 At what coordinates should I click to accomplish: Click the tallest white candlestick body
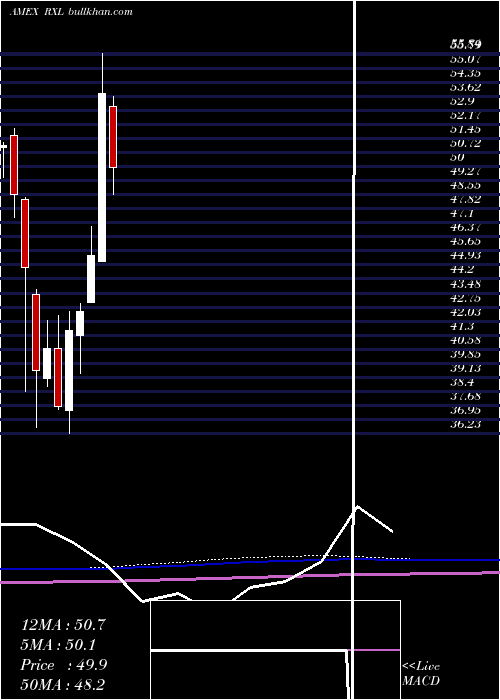click(102, 177)
